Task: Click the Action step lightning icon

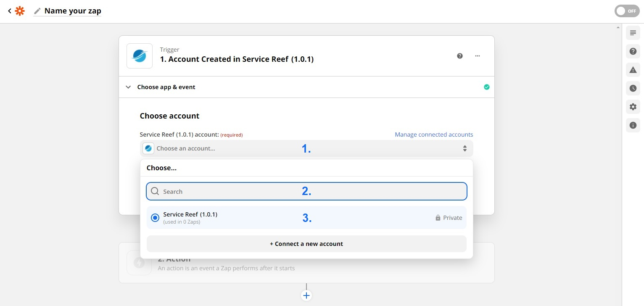Action: pos(139,263)
